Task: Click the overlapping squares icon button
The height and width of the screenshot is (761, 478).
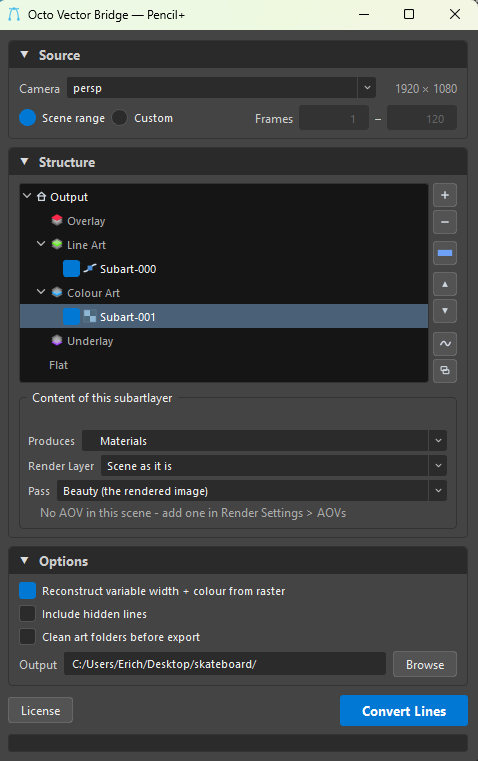Action: pyautogui.click(x=445, y=371)
